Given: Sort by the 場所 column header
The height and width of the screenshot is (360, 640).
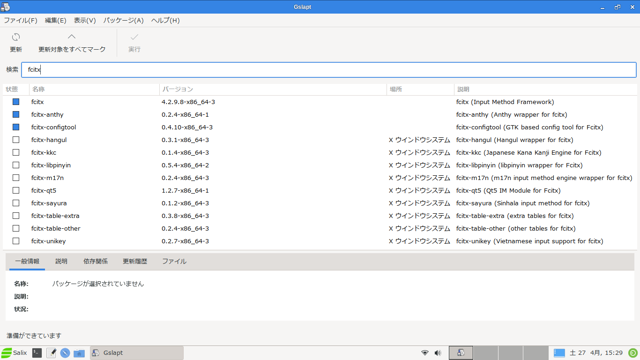Looking at the screenshot, I should pyautogui.click(x=420, y=89).
